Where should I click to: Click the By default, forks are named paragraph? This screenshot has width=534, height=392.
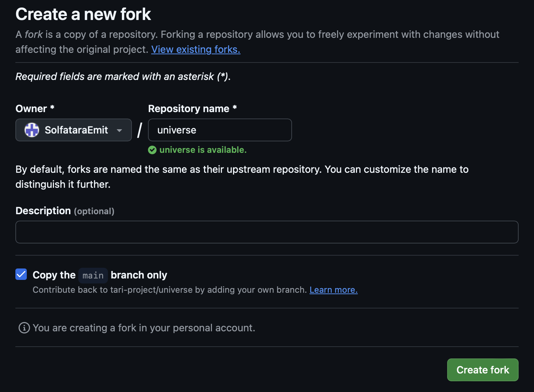coord(242,177)
